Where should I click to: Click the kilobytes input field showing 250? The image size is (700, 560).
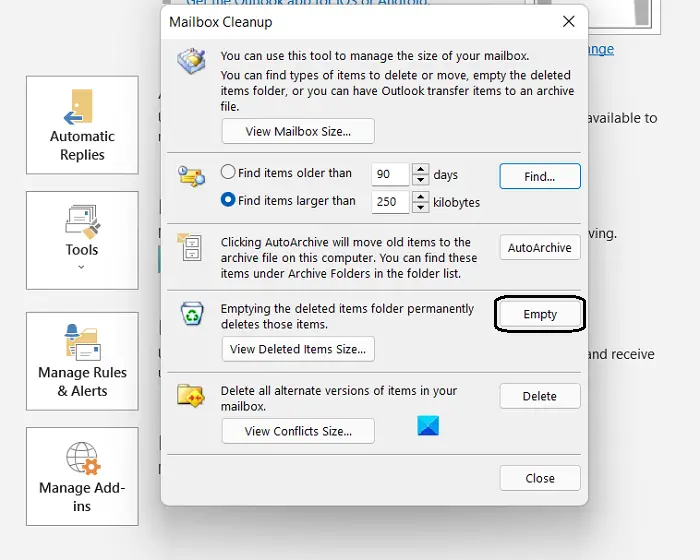390,202
